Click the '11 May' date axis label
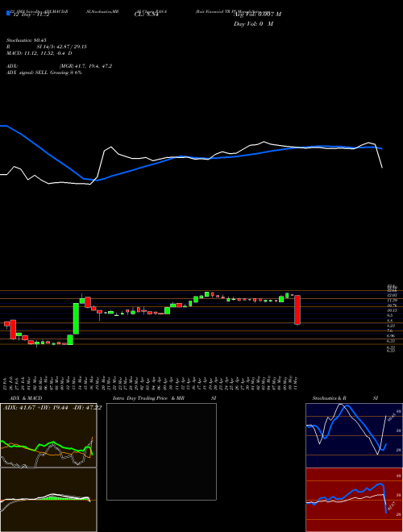The width and height of the screenshot is (403, 532). 297,383
